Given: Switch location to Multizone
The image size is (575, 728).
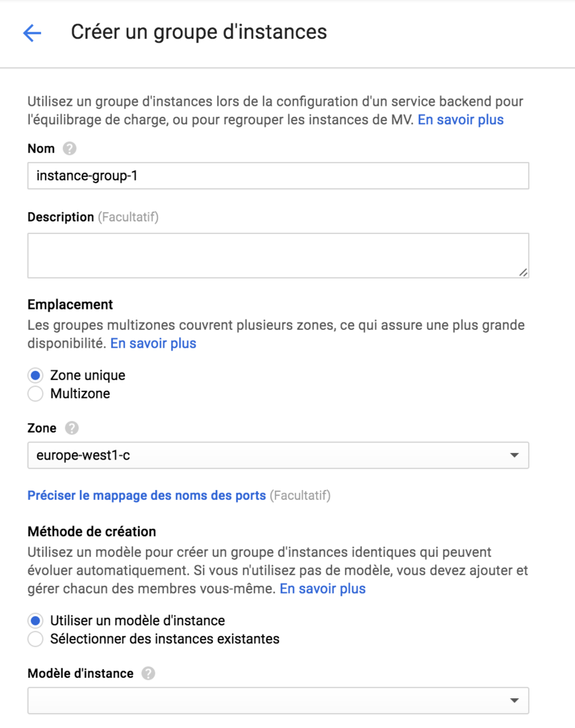Looking at the screenshot, I should (34, 393).
